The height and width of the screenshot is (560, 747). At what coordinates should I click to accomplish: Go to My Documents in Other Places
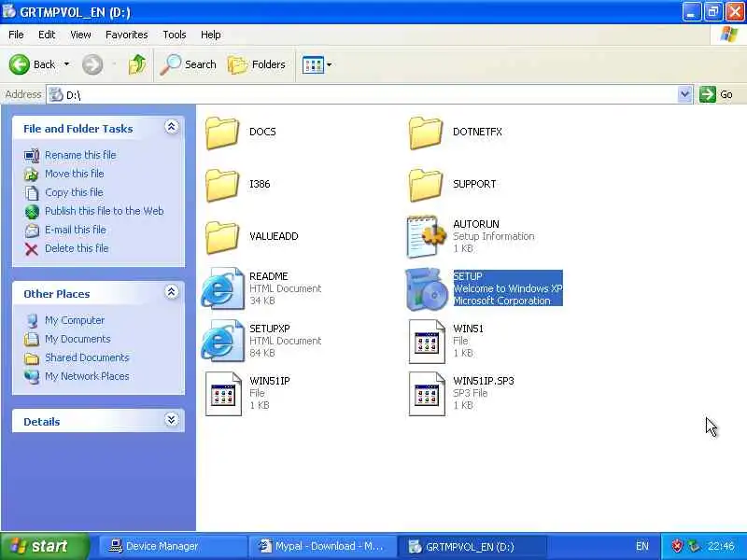[x=78, y=339]
